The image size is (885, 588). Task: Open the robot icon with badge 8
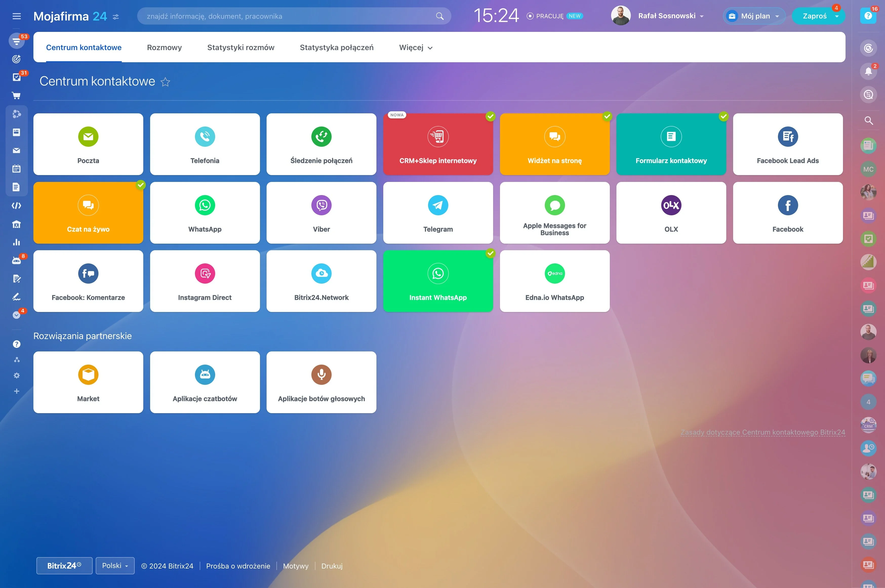[16, 260]
